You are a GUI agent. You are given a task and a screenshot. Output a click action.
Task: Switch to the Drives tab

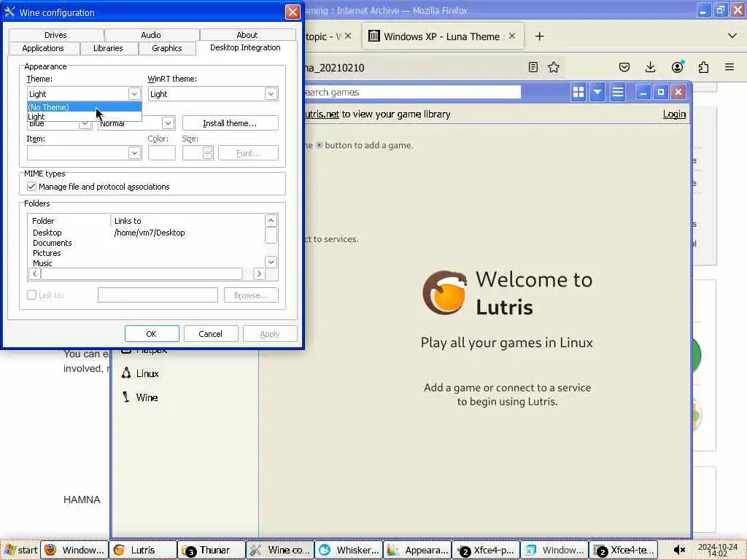[55, 35]
